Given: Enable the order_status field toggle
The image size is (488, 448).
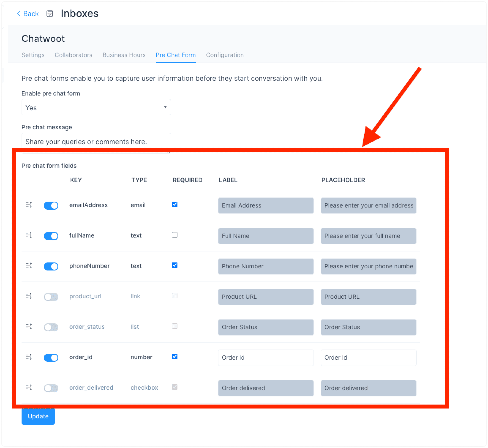Looking at the screenshot, I should tap(51, 327).
